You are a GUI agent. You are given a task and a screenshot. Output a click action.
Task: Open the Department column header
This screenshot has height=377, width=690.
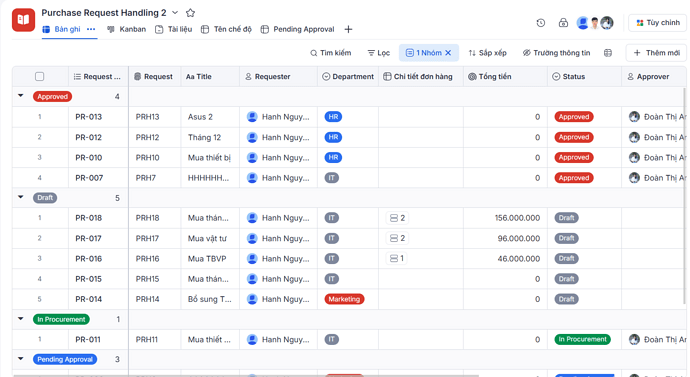(348, 77)
